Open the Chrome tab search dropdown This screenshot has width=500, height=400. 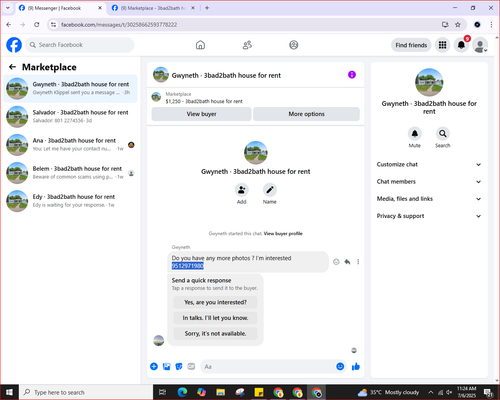tap(8, 8)
